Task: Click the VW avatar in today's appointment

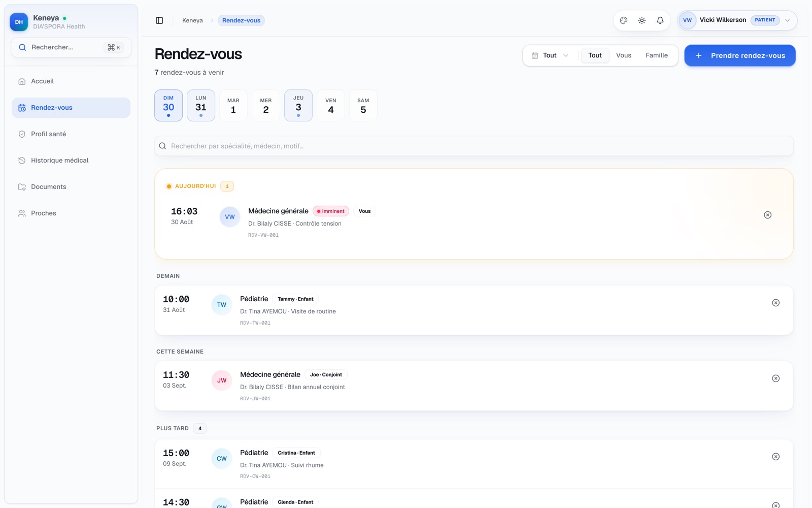Action: (230, 217)
